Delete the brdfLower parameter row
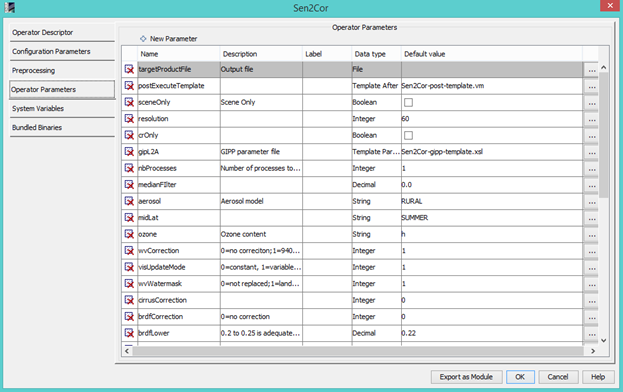Screen dimensions: 623x392 [129, 333]
